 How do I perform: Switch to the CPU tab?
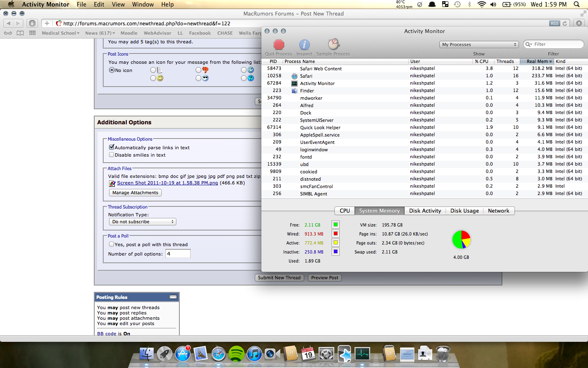(x=345, y=211)
